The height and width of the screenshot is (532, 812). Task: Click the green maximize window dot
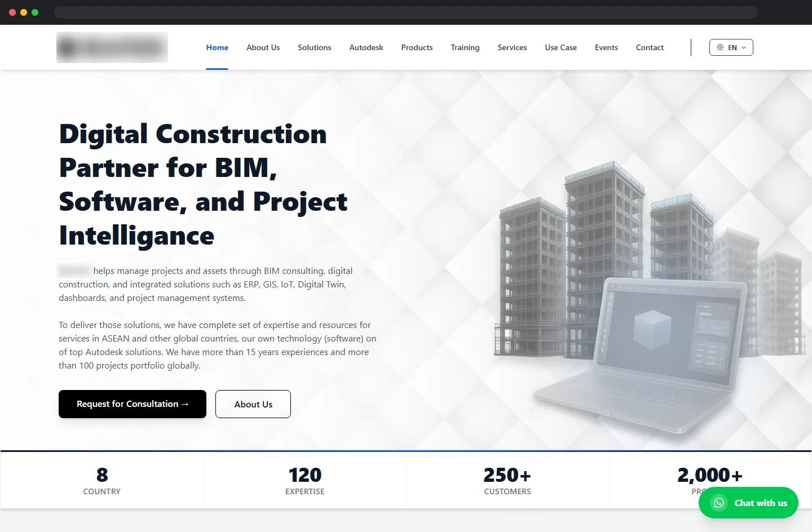tap(35, 12)
